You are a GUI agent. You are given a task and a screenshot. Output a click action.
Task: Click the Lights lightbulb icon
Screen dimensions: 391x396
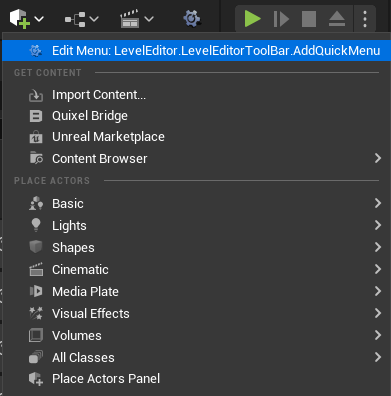(x=36, y=225)
